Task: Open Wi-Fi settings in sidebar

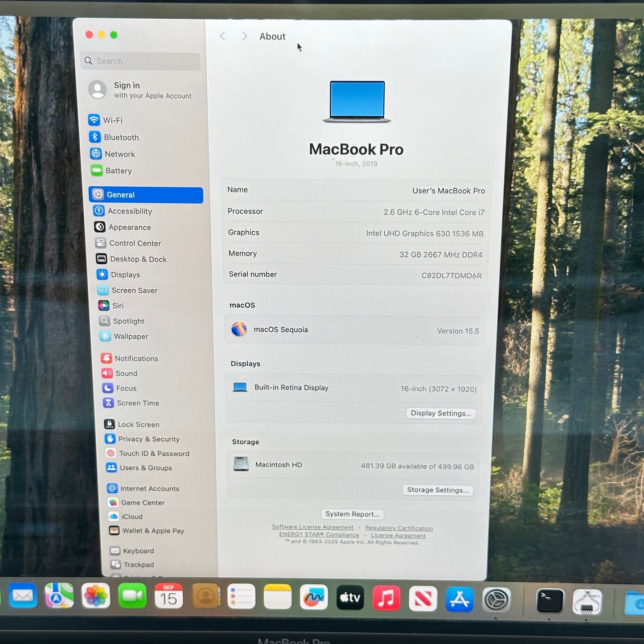Action: 112,120
